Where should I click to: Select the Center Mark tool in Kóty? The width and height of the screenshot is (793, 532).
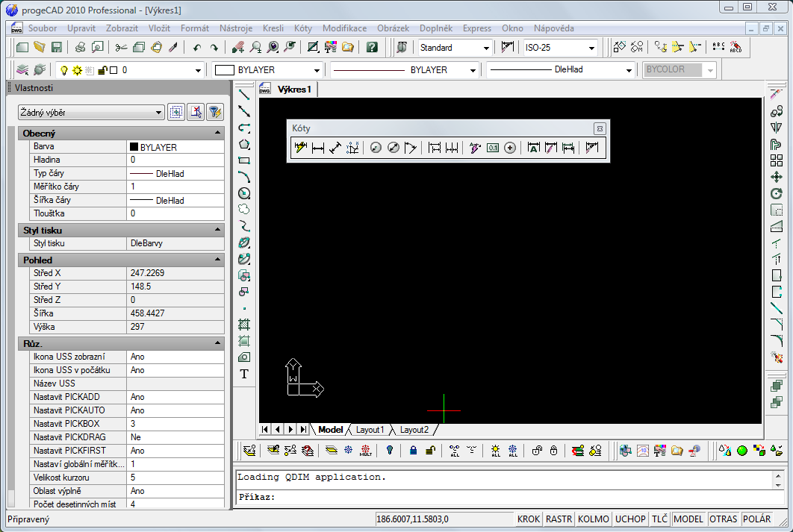click(x=510, y=148)
